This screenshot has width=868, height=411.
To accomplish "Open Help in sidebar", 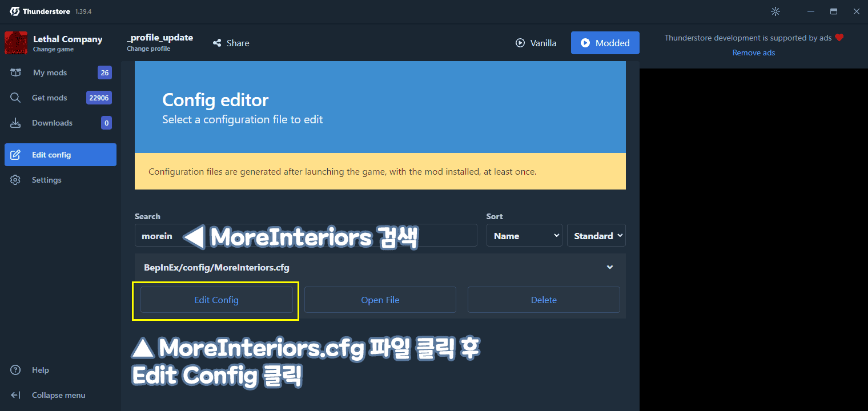I will (x=61, y=370).
